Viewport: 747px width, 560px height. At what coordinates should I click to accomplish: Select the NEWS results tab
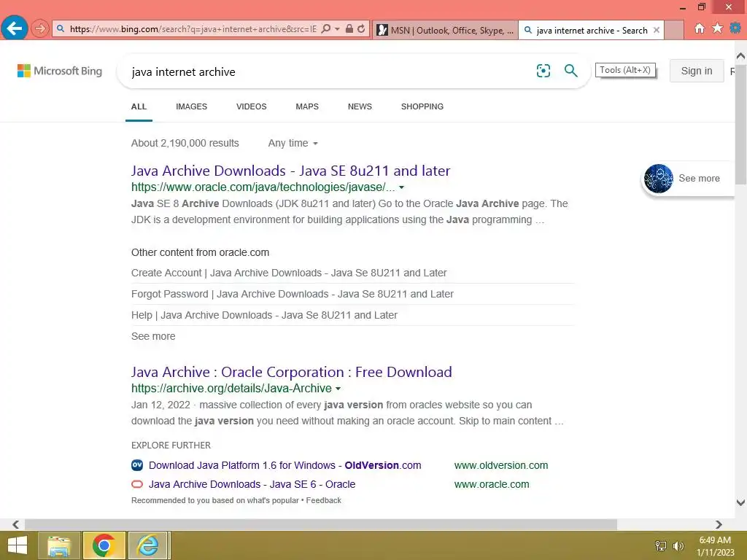(x=360, y=106)
